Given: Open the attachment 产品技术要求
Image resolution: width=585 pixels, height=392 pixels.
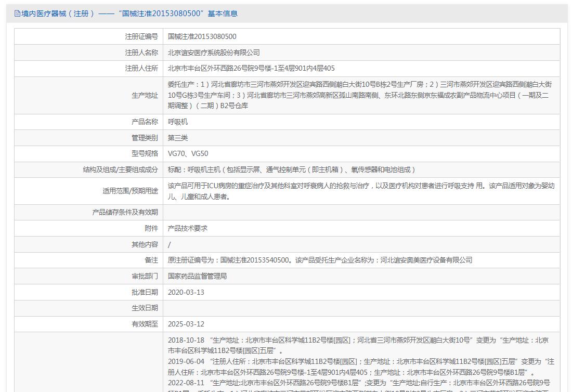Looking at the screenshot, I should pyautogui.click(x=188, y=228).
